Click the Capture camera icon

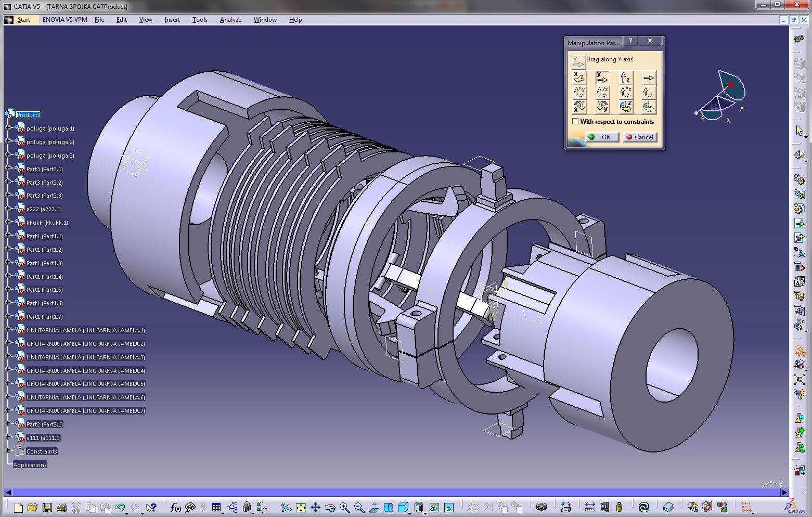[542, 507]
